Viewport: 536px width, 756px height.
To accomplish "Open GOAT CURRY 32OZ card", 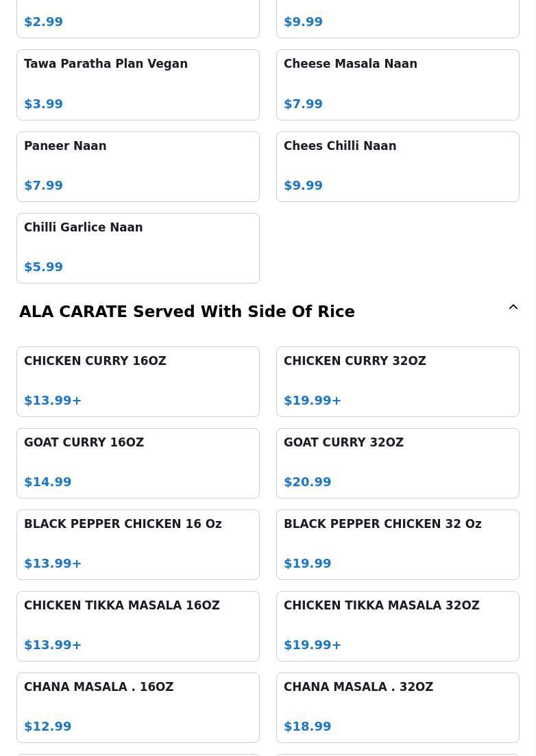I will coord(398,463).
